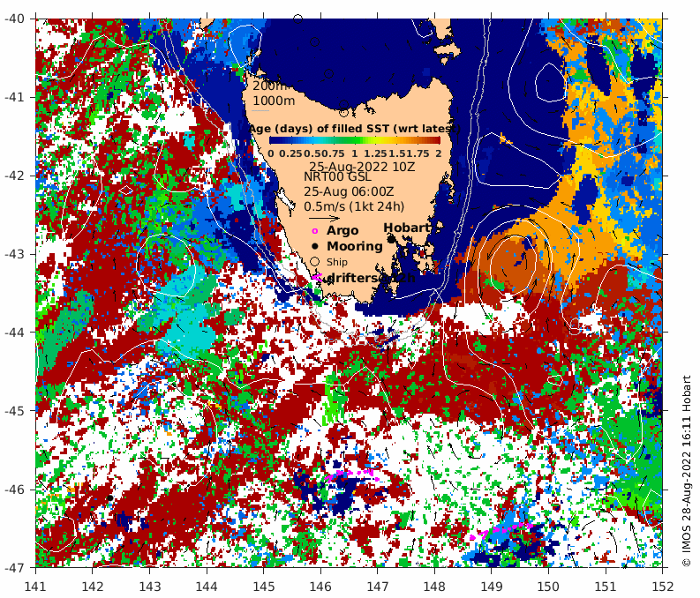Click the mooring dot near latitude -46
This screenshot has width=700, height=598.
point(109,497)
